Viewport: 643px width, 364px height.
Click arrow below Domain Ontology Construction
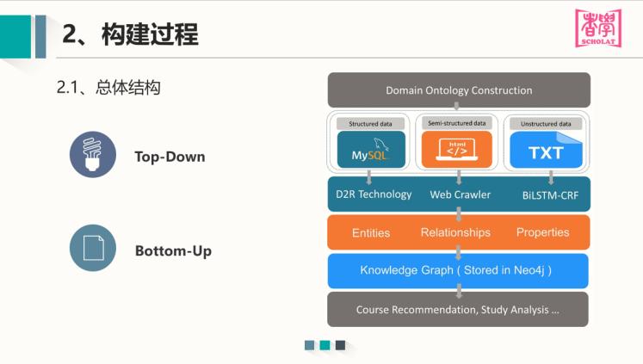[x=457, y=108]
